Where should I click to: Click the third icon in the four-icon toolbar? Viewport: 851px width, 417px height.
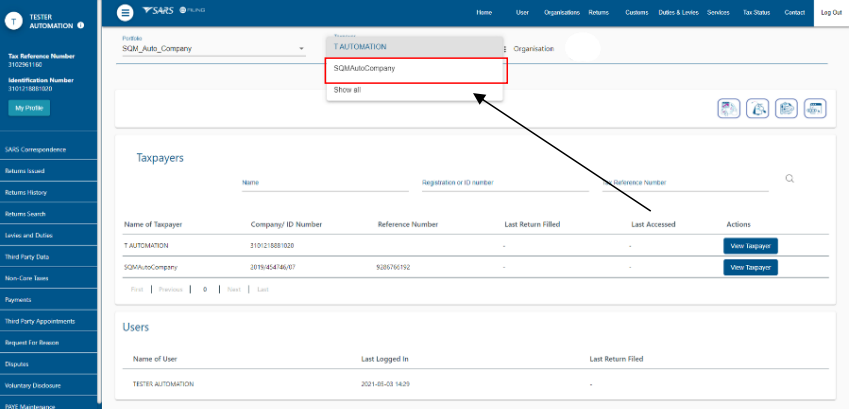click(786, 109)
